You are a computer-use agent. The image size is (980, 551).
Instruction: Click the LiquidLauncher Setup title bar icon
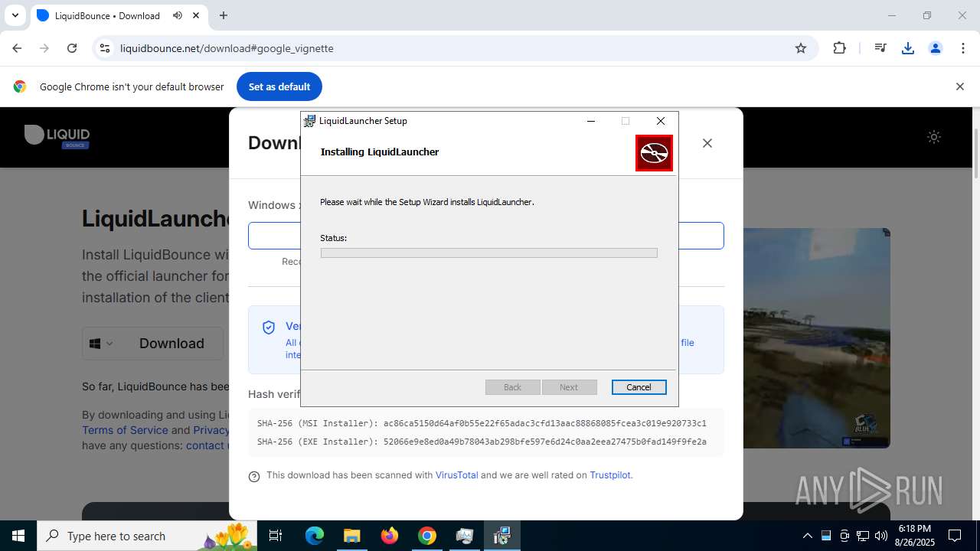tap(309, 121)
